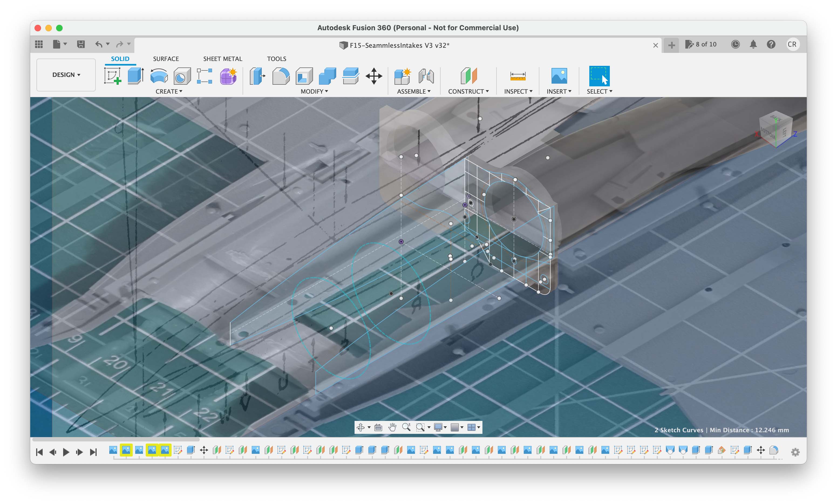837x504 pixels.
Task: Play the timeline
Action: pyautogui.click(x=66, y=452)
